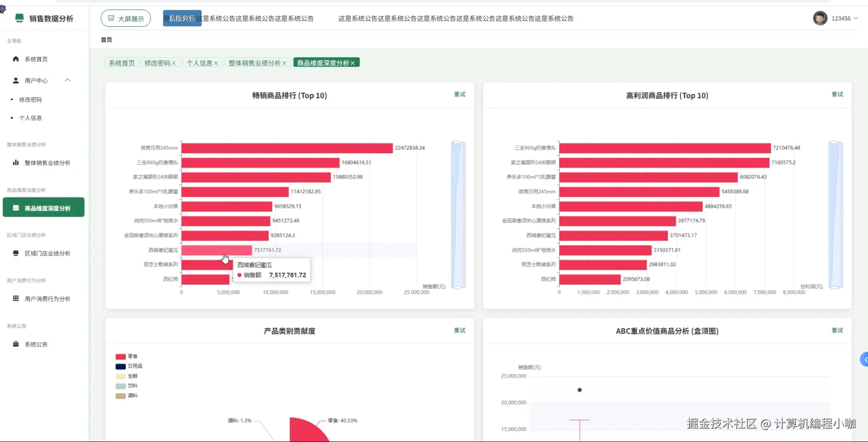
Task: Click the bar valued 22472838.34
Action: click(x=287, y=148)
